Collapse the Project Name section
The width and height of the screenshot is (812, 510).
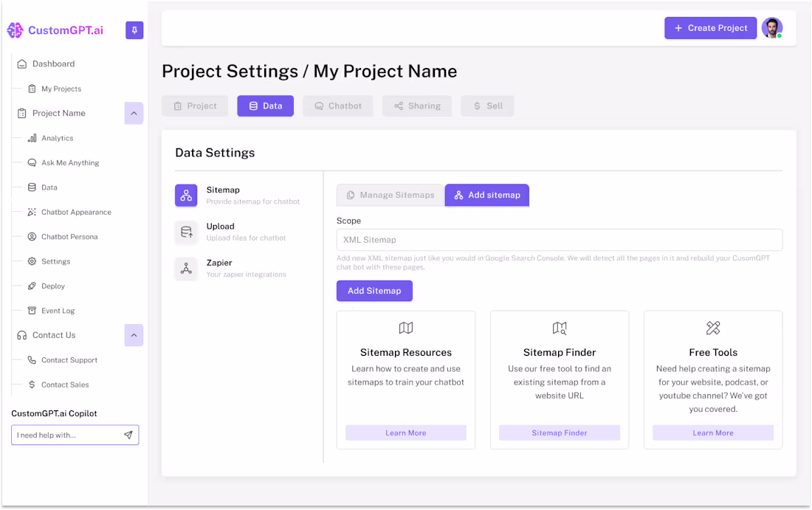coord(134,113)
